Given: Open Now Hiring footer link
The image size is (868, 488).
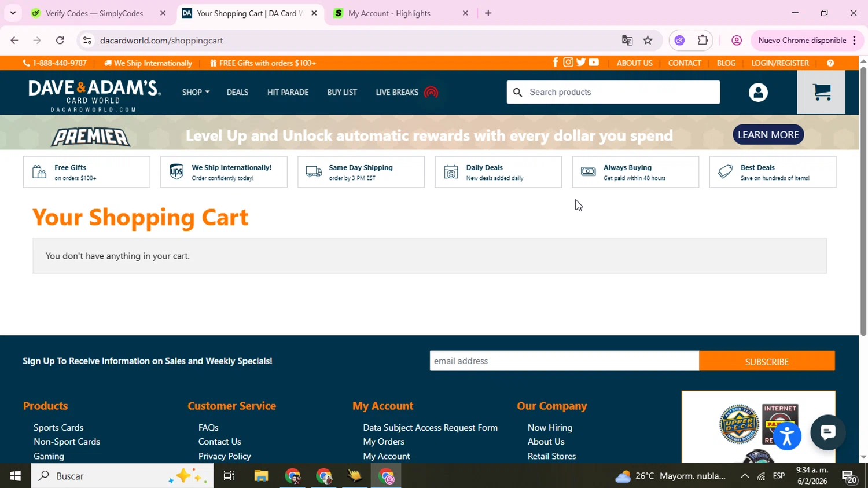Looking at the screenshot, I should click(x=550, y=427).
